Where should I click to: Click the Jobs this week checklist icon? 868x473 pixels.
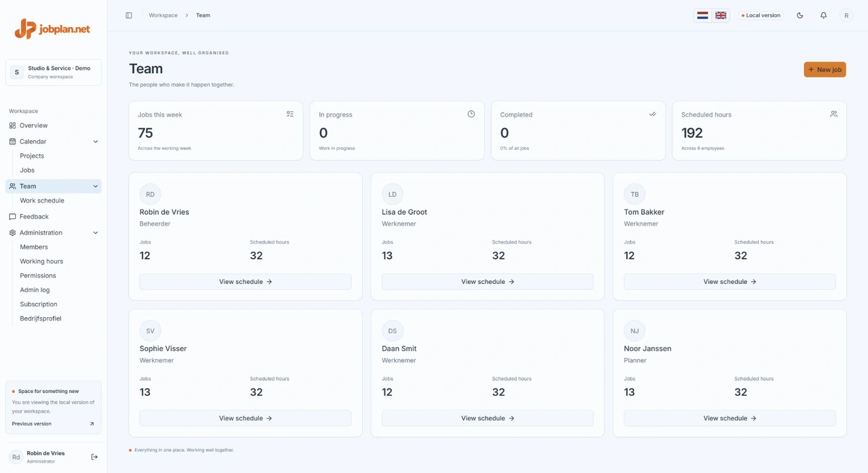point(290,114)
